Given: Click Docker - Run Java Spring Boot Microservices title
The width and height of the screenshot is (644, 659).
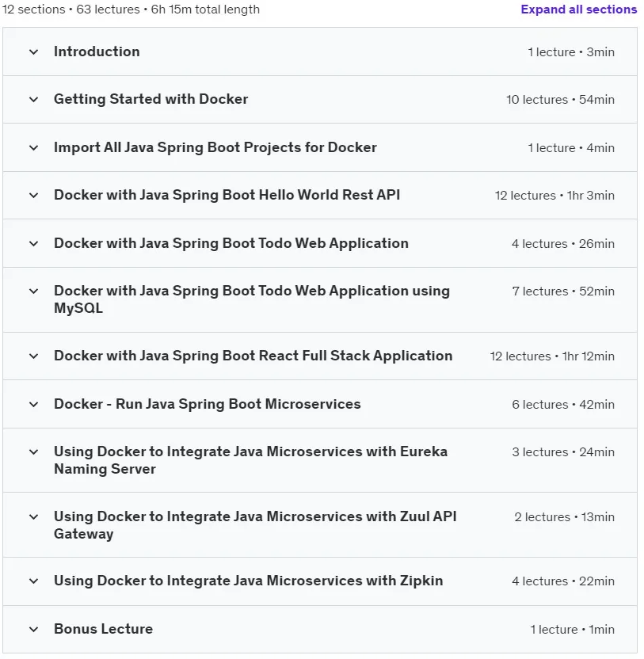Looking at the screenshot, I should click(208, 404).
